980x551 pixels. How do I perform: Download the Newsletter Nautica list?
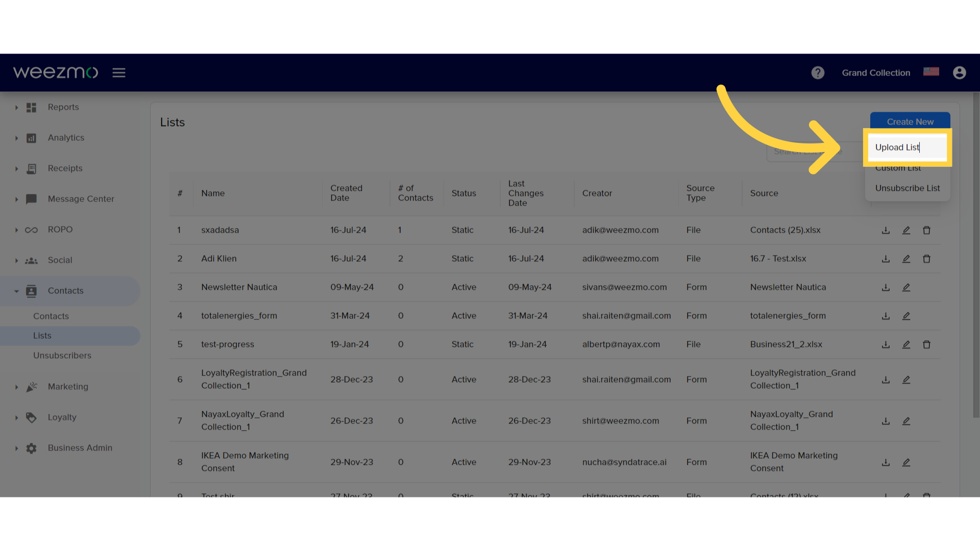click(x=886, y=287)
